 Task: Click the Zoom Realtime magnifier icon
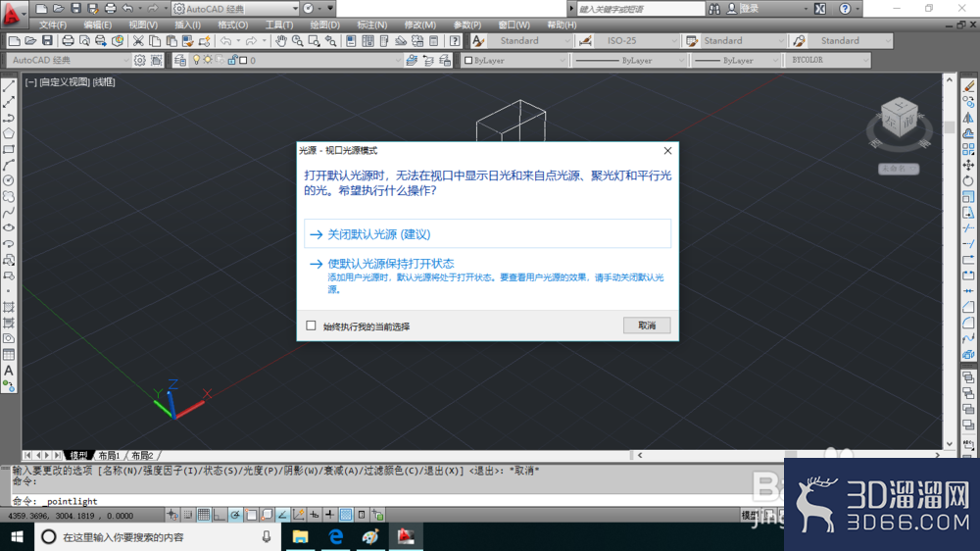click(298, 40)
